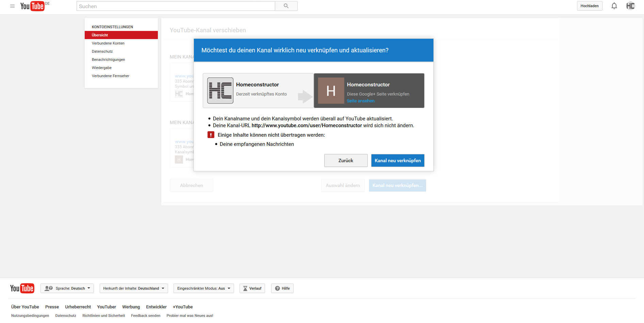Click Diese Google+ Seite verknüpfen text
This screenshot has height=323, width=644.
click(378, 94)
